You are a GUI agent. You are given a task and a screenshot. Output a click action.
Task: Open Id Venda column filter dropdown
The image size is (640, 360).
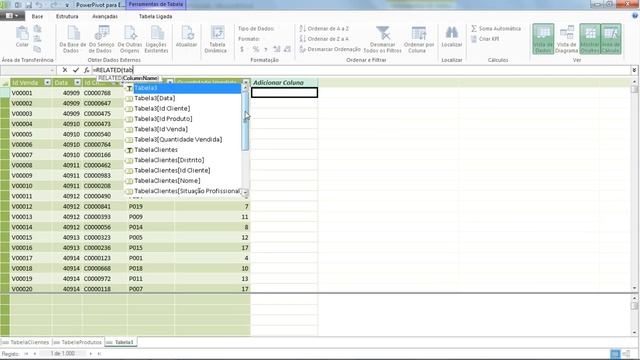coord(47,83)
